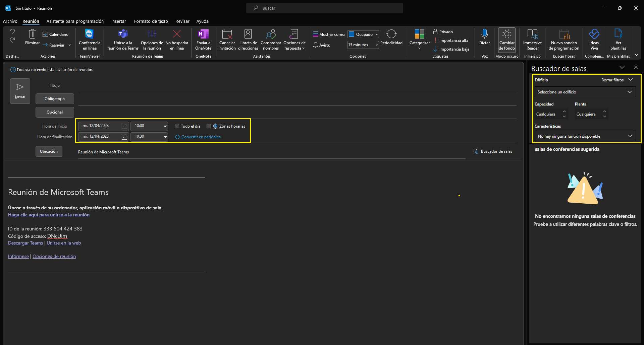Open the Insertar tab
The image size is (644, 345).
(x=118, y=21)
